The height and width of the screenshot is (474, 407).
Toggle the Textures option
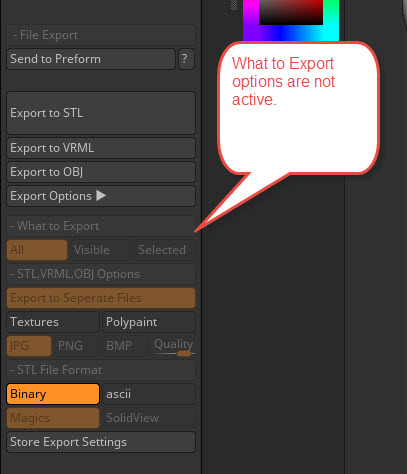53,322
